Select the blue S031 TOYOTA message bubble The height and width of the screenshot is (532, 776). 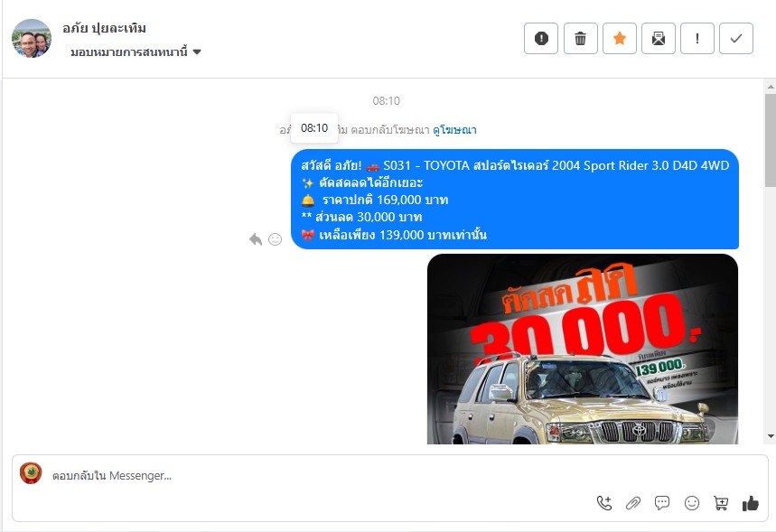click(515, 199)
